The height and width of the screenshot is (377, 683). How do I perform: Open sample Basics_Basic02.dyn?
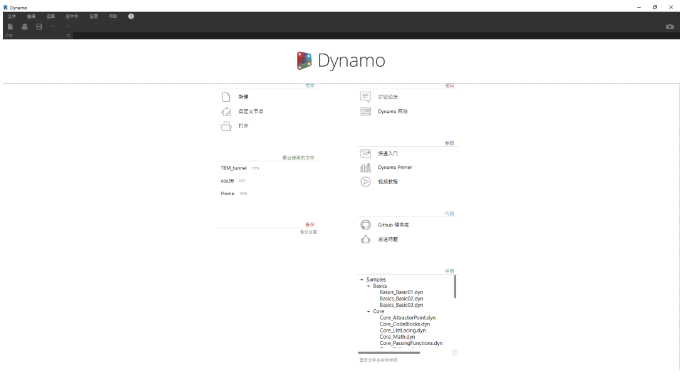(401, 299)
